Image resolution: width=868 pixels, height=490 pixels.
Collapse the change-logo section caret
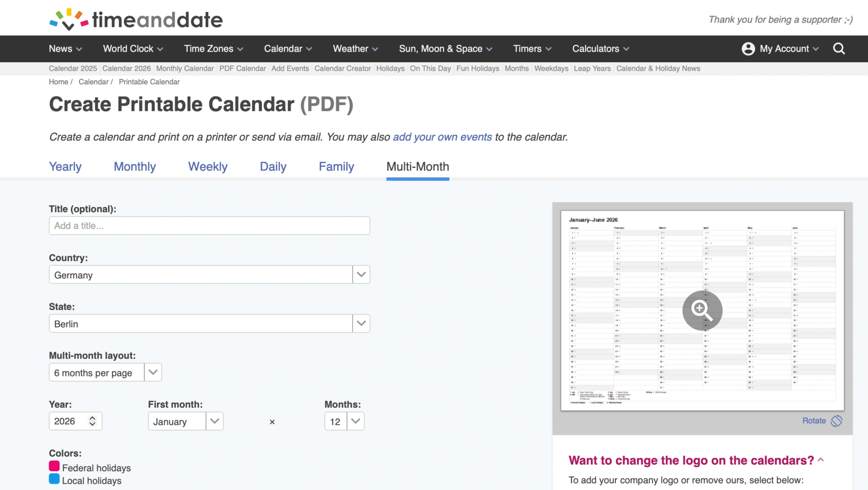(821, 460)
